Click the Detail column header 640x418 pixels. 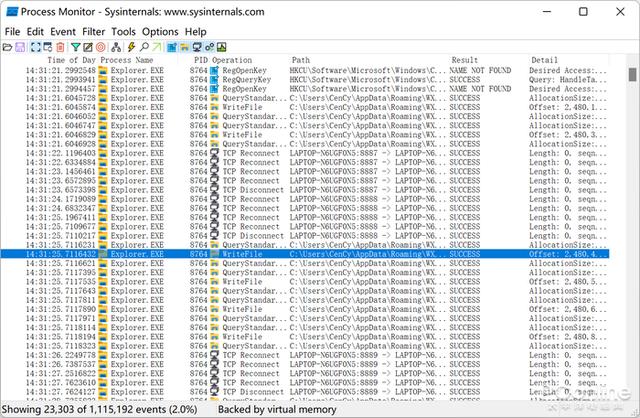pyautogui.click(x=544, y=60)
